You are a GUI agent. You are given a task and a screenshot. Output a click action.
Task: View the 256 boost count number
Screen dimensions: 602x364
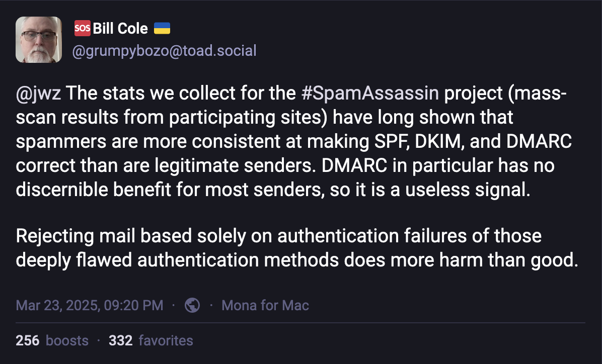(x=28, y=340)
